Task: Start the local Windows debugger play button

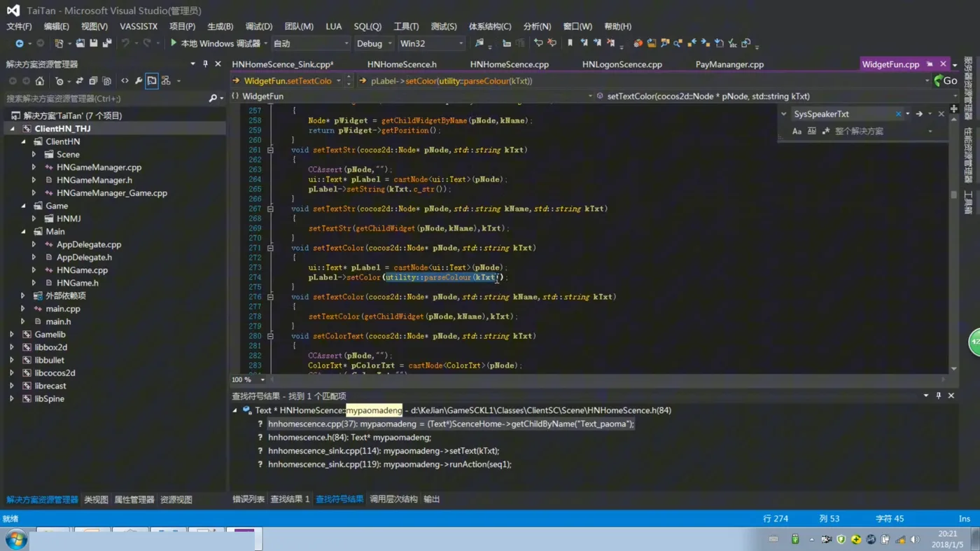Action: pyautogui.click(x=174, y=43)
